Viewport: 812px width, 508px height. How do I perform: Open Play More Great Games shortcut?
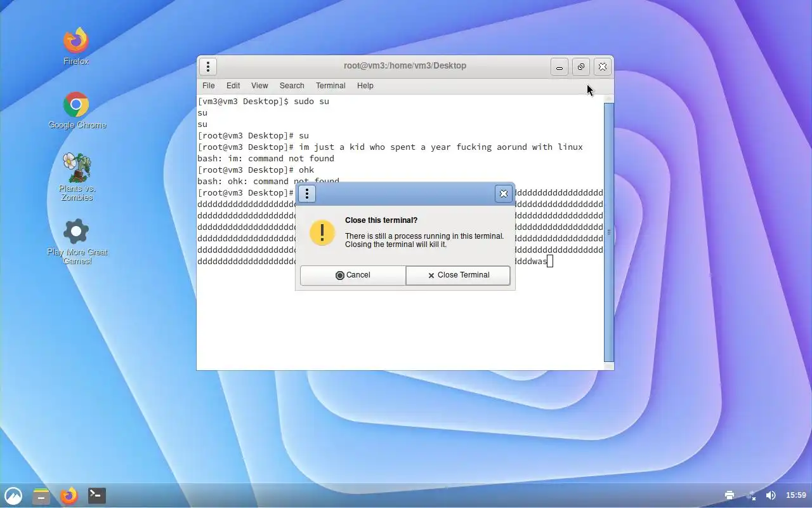coord(77,242)
